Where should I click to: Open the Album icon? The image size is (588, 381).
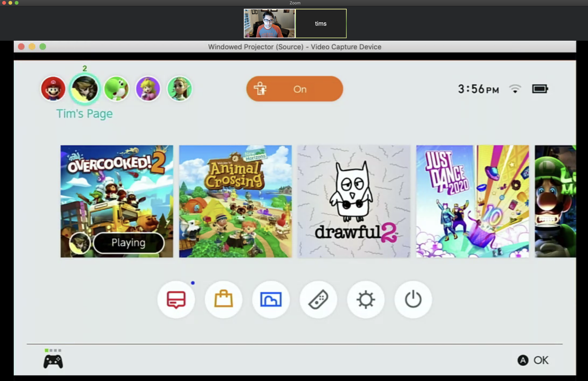(271, 300)
